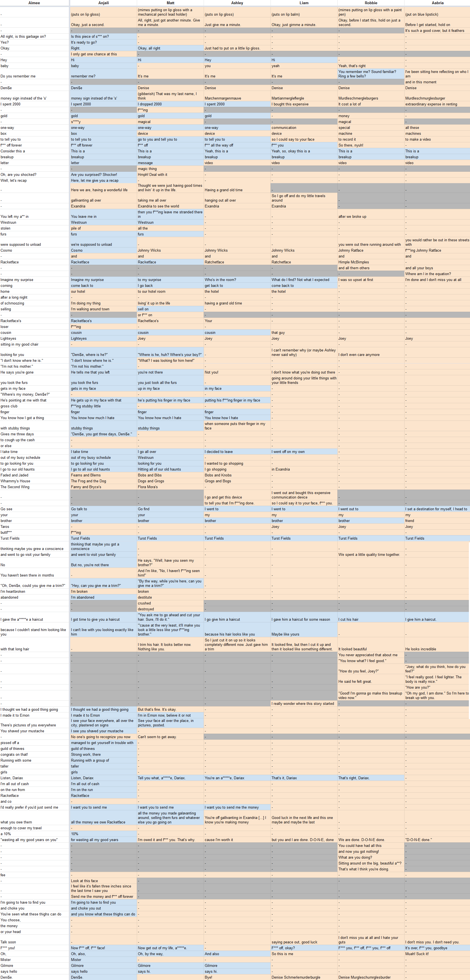
Task: Click the 'Murdleschmurglesburger' cell
Action: 437,96
